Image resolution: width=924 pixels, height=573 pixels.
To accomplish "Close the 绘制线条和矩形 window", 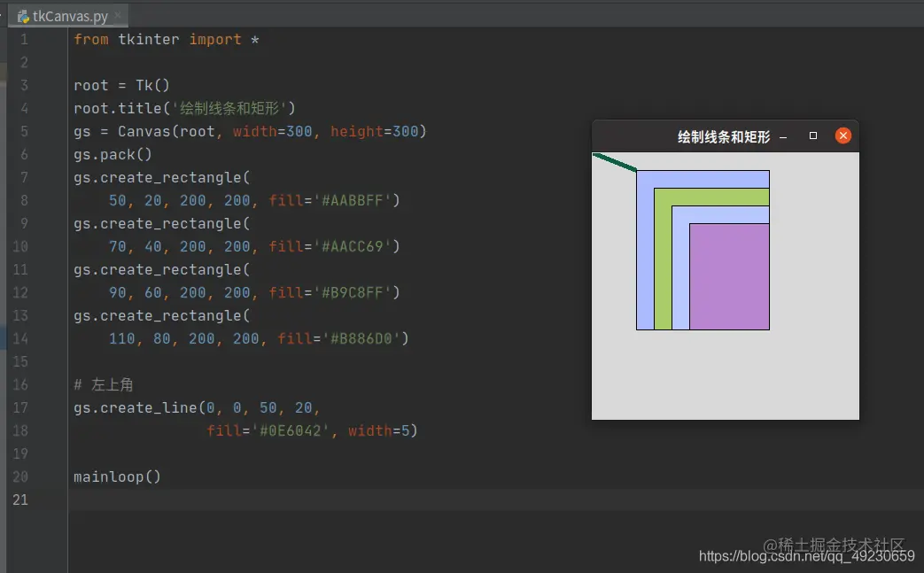I will [843, 136].
